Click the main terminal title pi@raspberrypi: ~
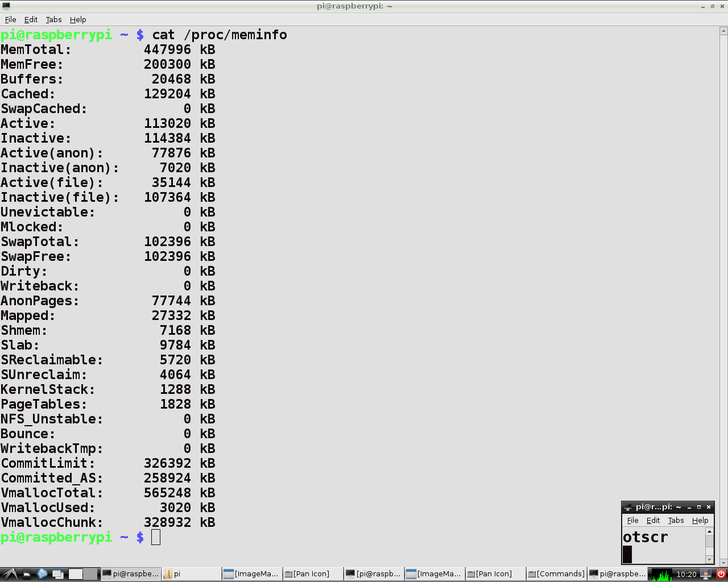The width and height of the screenshot is (728, 582). pos(354,6)
